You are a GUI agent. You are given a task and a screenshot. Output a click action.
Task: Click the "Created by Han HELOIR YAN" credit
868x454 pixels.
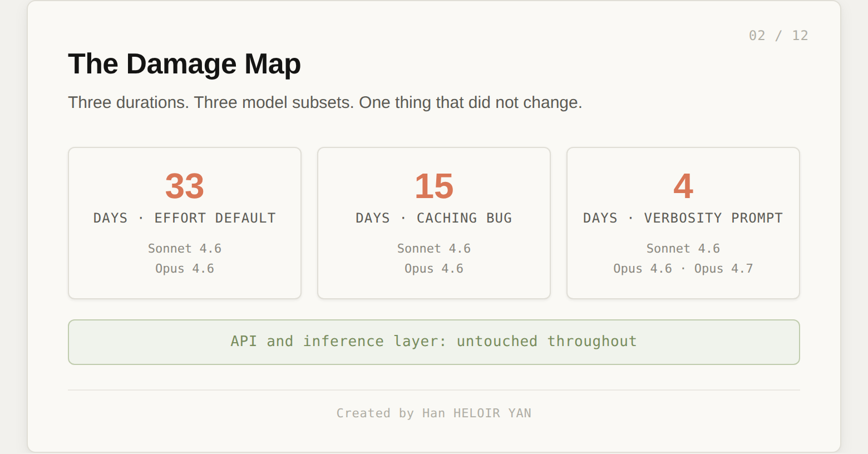[434, 413]
